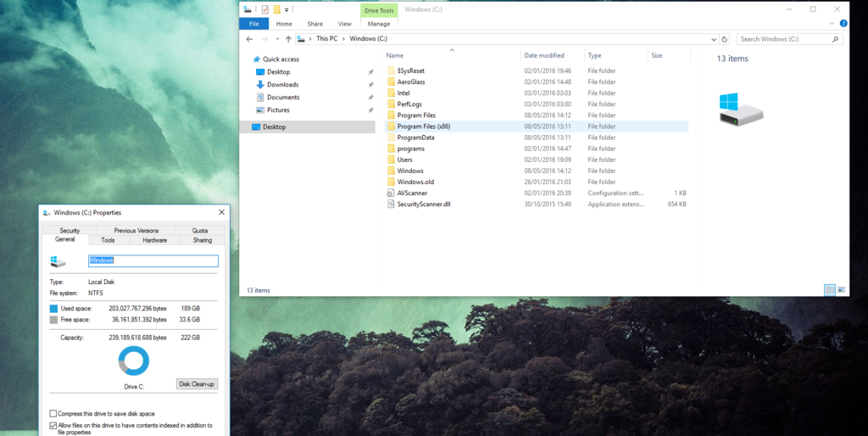Open the File menu tab
The height and width of the screenshot is (436, 868).
[254, 24]
